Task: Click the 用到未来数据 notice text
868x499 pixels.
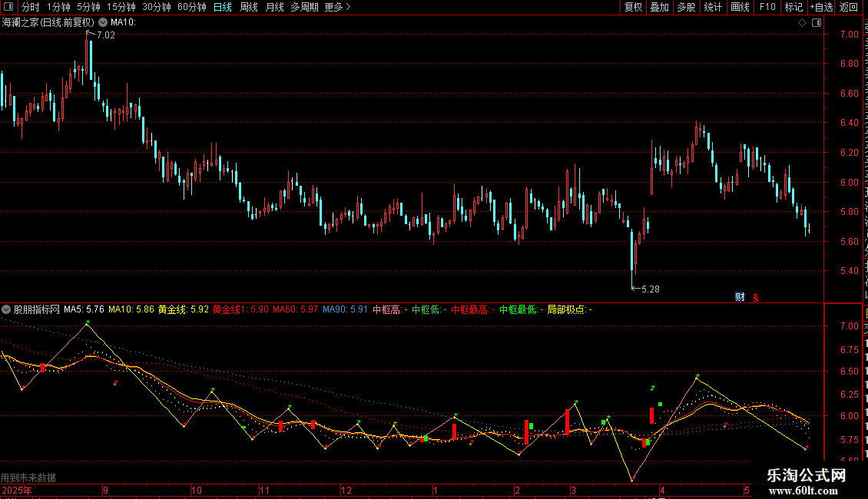Action: pyautogui.click(x=28, y=478)
